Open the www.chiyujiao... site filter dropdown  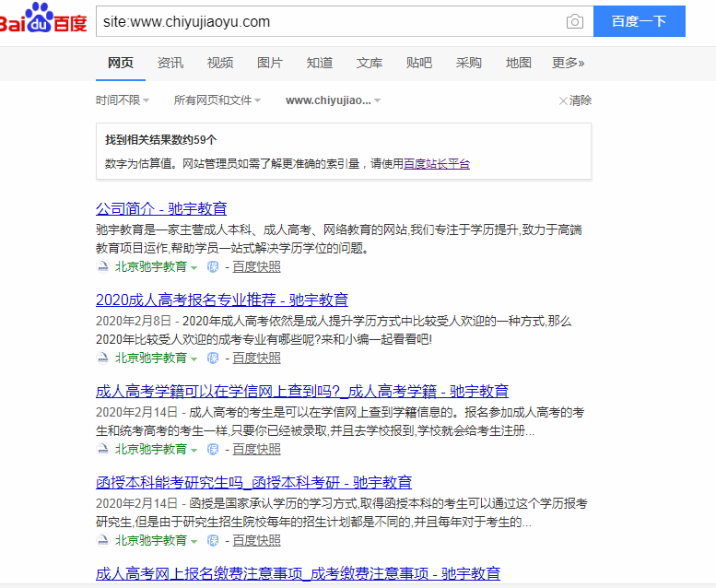333,100
